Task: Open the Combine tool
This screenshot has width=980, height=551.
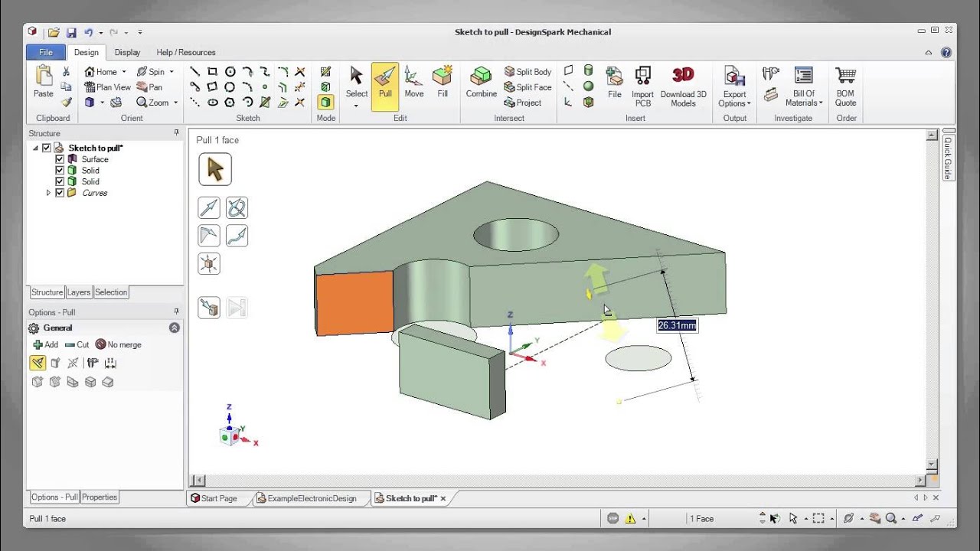Action: coord(482,83)
